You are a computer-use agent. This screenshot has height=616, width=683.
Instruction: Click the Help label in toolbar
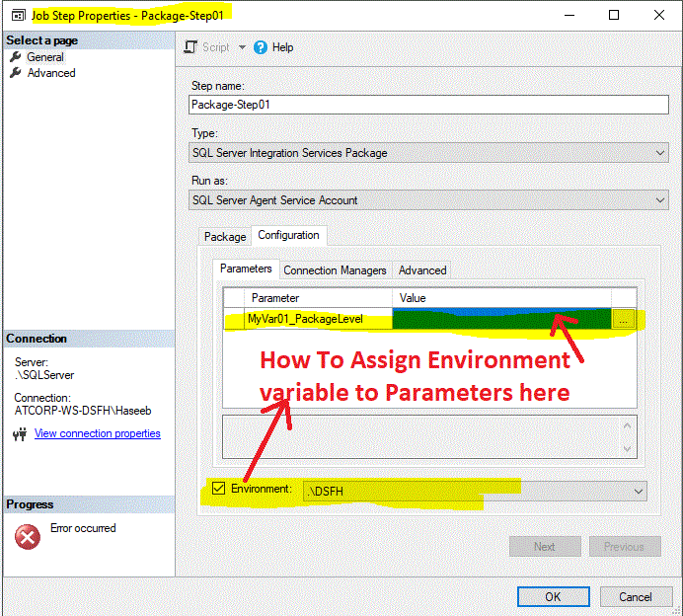(282, 47)
